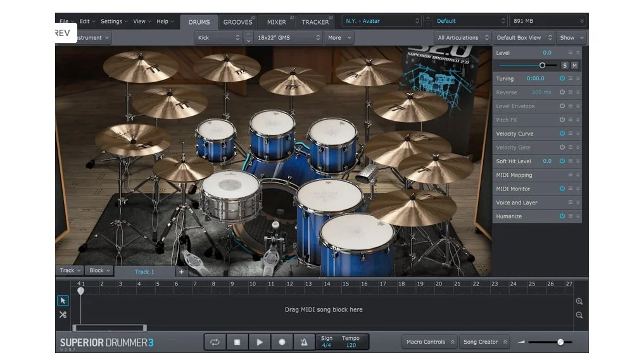Switch to the TRACKER tab
Viewport: 644px width, 362px height.
315,22
